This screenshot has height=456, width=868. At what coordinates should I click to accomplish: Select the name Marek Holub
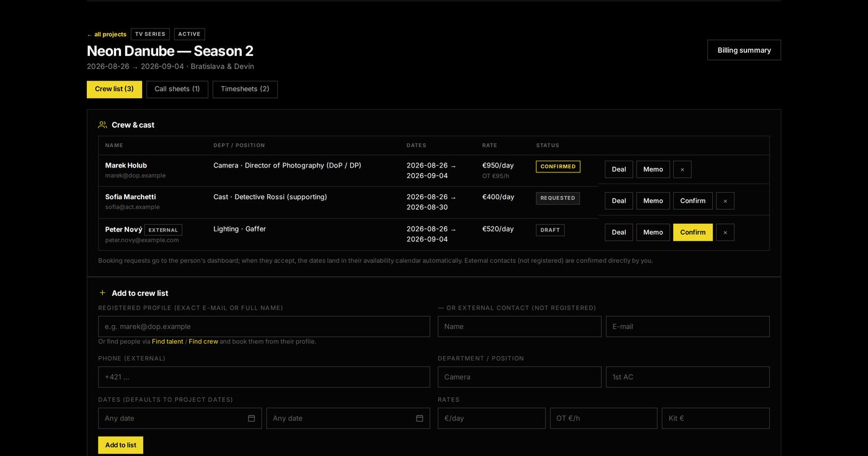[126, 166]
